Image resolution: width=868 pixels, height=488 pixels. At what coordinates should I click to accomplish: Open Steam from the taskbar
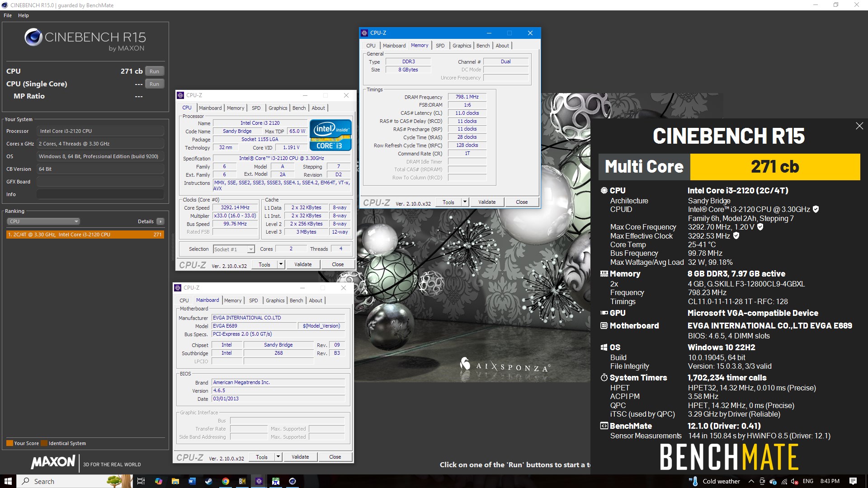point(208,481)
